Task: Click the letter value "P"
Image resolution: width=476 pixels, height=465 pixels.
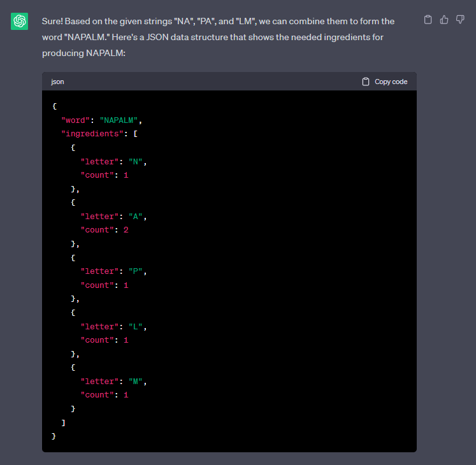Action: 135,271
